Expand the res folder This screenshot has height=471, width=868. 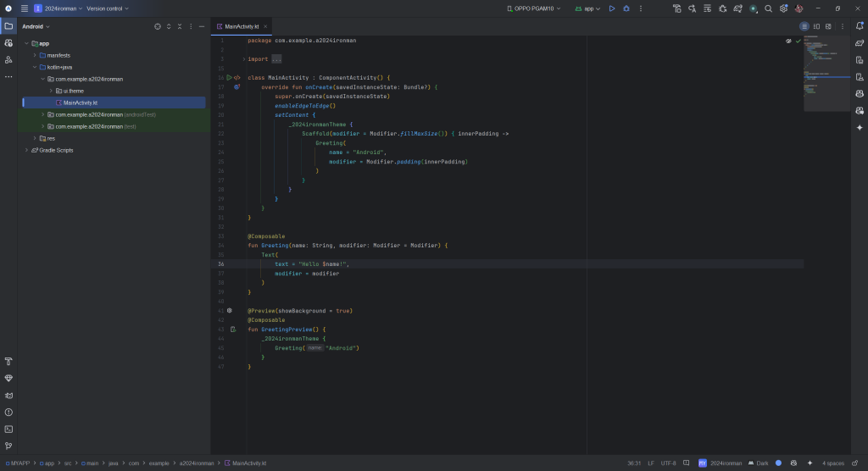[x=34, y=138]
